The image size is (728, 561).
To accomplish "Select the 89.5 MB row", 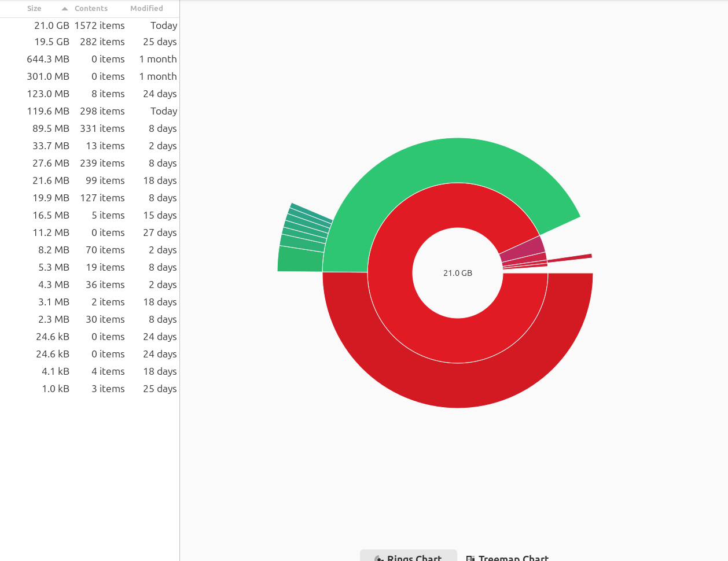I will [x=90, y=128].
